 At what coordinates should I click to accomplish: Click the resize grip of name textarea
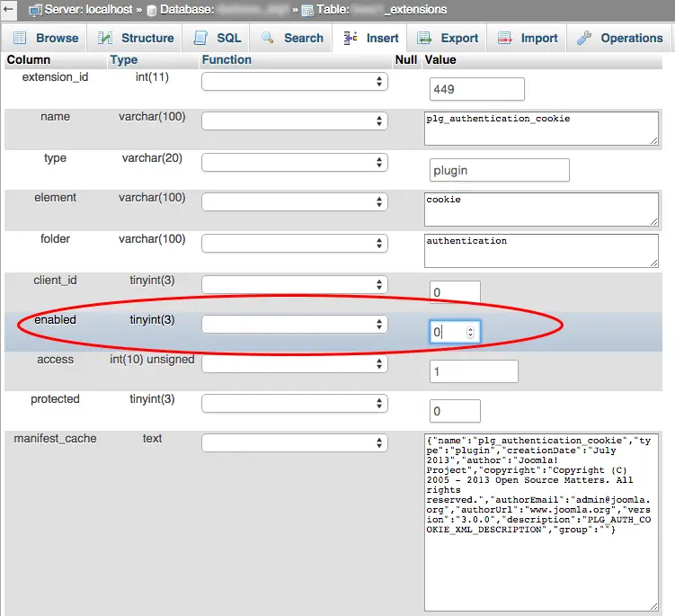pos(654,141)
